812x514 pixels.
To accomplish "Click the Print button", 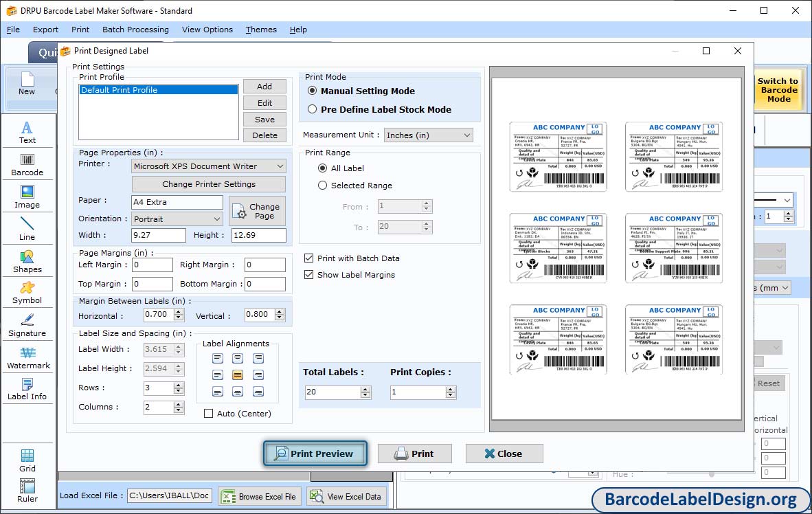I will [415, 454].
